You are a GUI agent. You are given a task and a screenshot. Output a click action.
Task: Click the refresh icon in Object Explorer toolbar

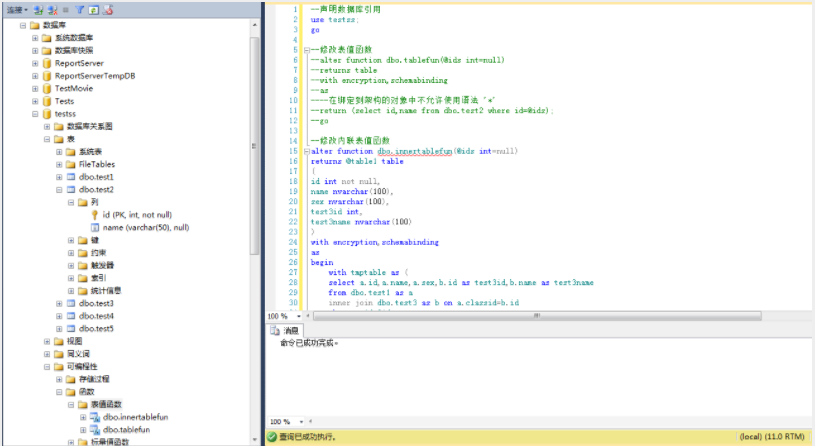tap(94, 10)
